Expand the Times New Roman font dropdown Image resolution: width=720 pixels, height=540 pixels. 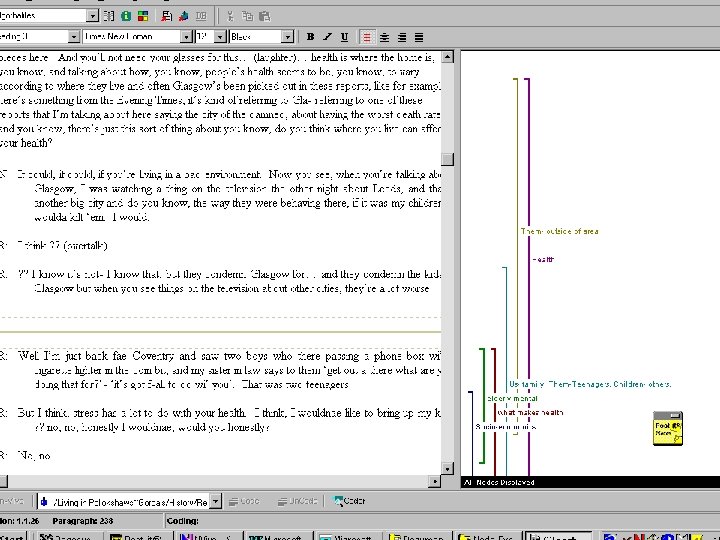[x=186, y=37]
